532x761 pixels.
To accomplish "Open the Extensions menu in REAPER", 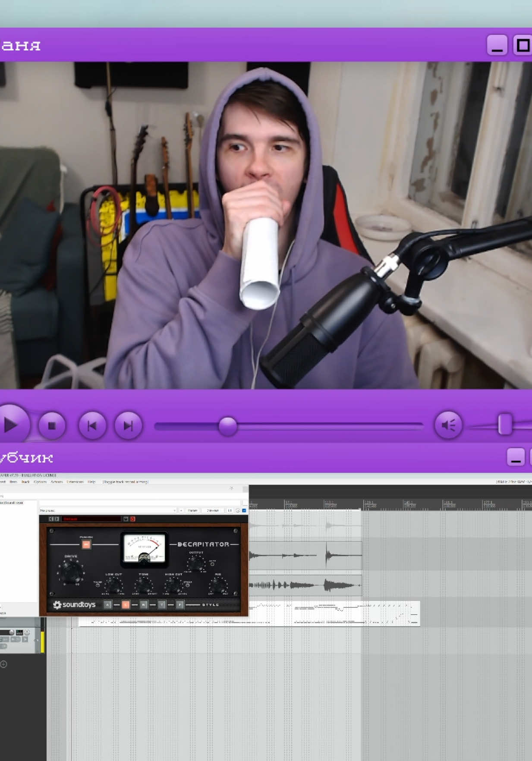I will [75, 482].
